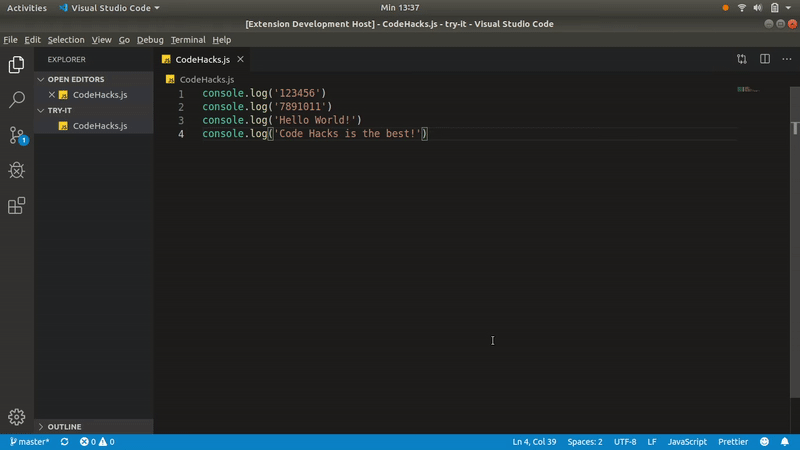The width and height of the screenshot is (800, 450).
Task: Click the Activities button in top bar
Action: (x=27, y=8)
